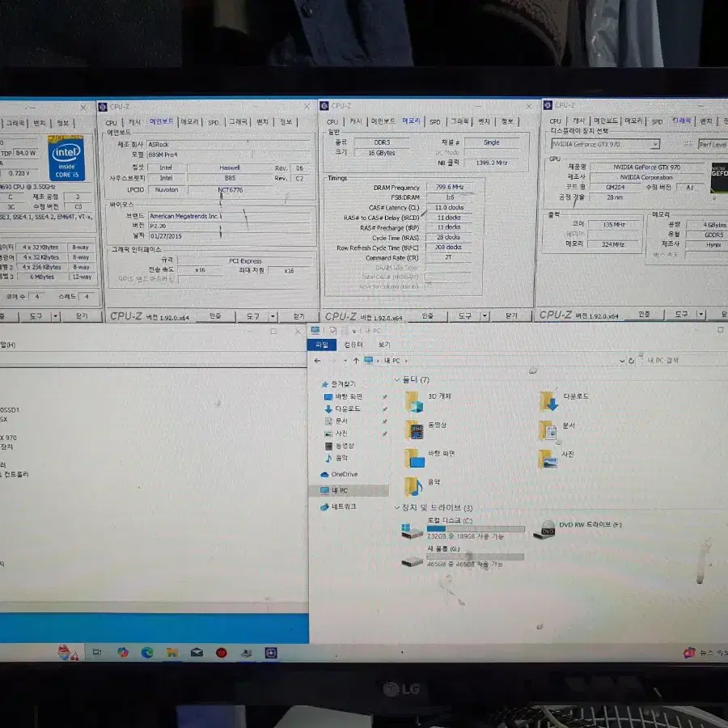The height and width of the screenshot is (728, 728).
Task: Open the Explorer address bar history dropdown
Action: 622,361
